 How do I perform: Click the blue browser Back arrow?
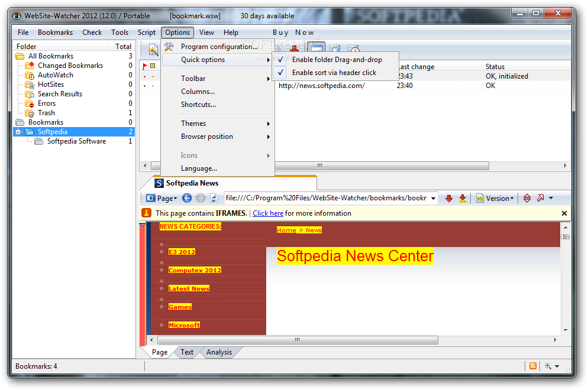click(187, 198)
